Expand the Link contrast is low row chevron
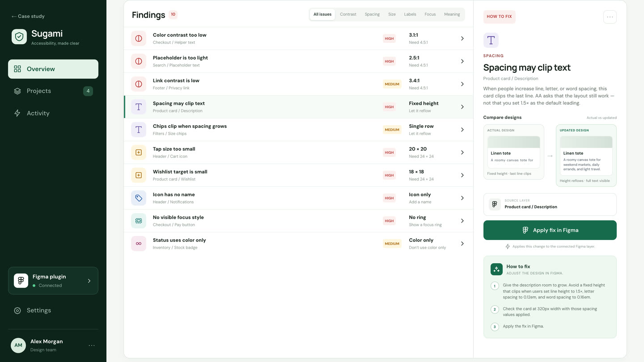The image size is (644, 362). 462,84
